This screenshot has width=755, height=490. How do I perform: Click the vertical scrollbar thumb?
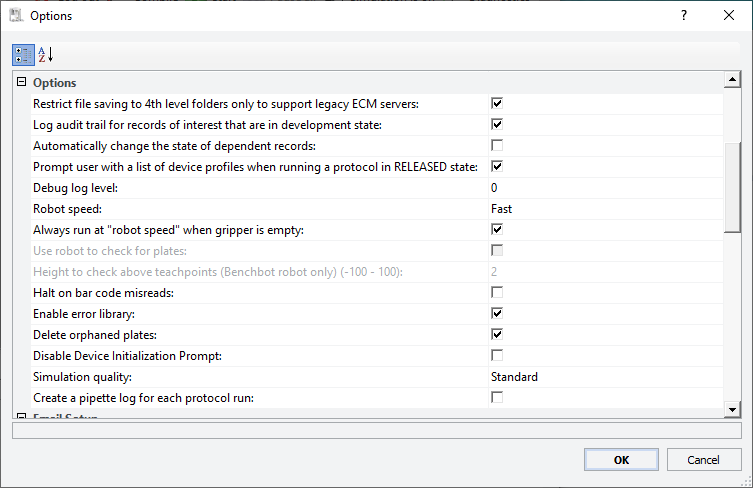732,188
